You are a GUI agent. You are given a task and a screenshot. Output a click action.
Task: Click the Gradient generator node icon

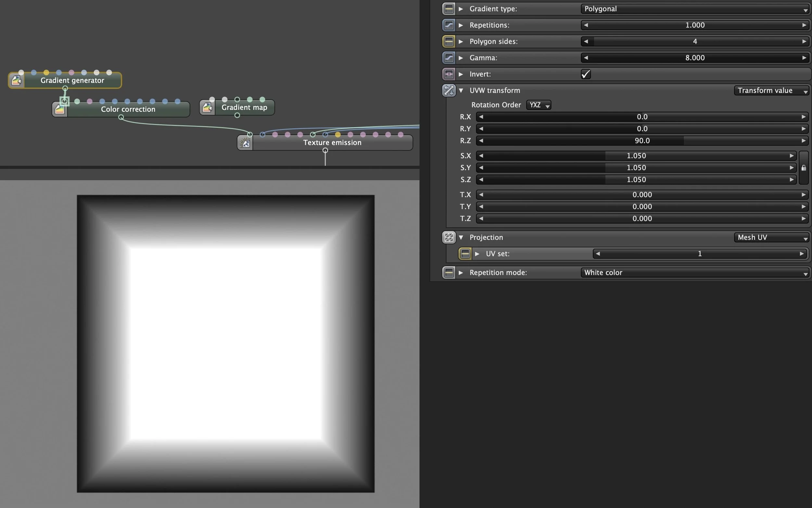(x=16, y=80)
